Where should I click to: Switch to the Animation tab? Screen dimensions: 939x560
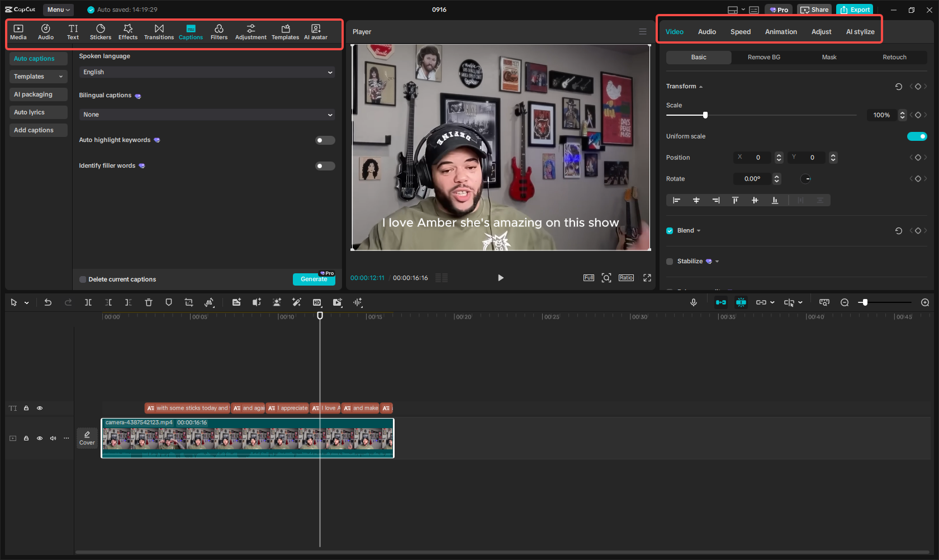click(781, 32)
